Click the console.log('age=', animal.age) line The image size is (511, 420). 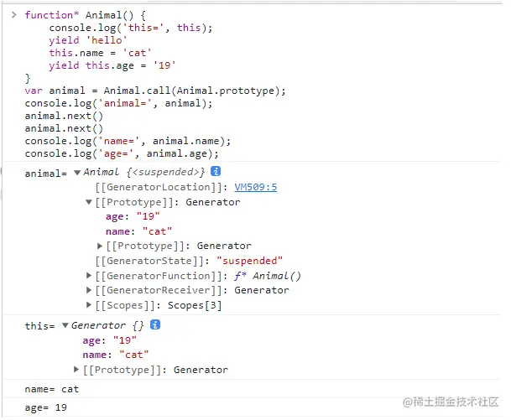pyautogui.click(x=122, y=153)
